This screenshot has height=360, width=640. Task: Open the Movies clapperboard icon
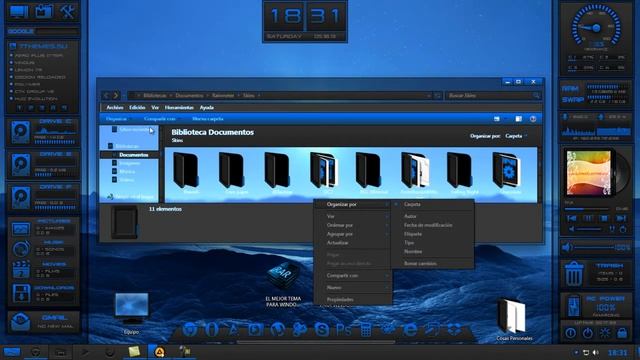pos(20,269)
